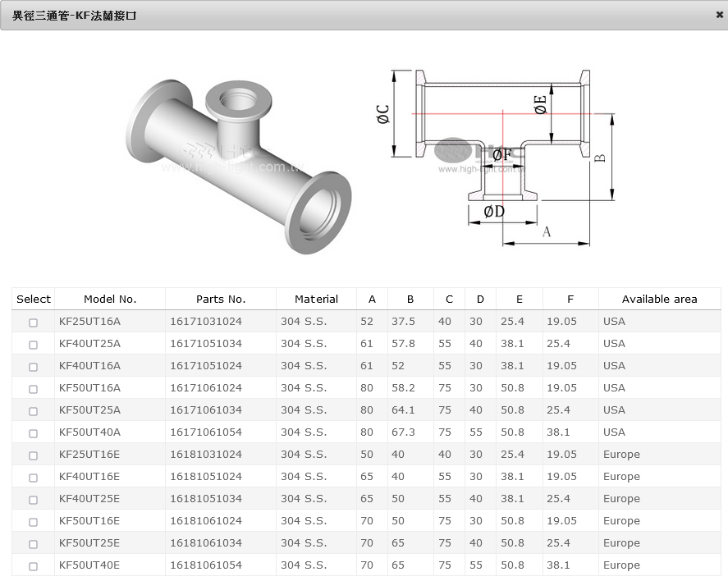
Task: Tick the checkbox for model KF25UT16A
Action: coord(34,323)
